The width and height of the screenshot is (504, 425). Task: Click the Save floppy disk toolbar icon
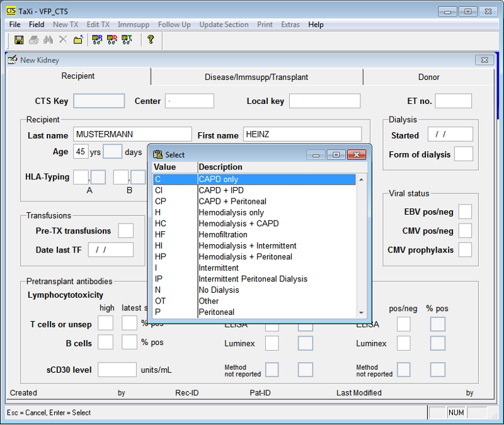click(19, 40)
